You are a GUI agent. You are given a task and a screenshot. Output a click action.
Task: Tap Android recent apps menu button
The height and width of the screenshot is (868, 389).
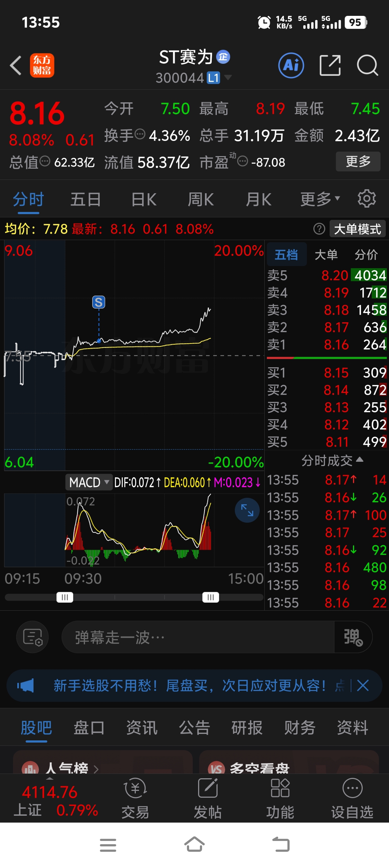(x=108, y=845)
